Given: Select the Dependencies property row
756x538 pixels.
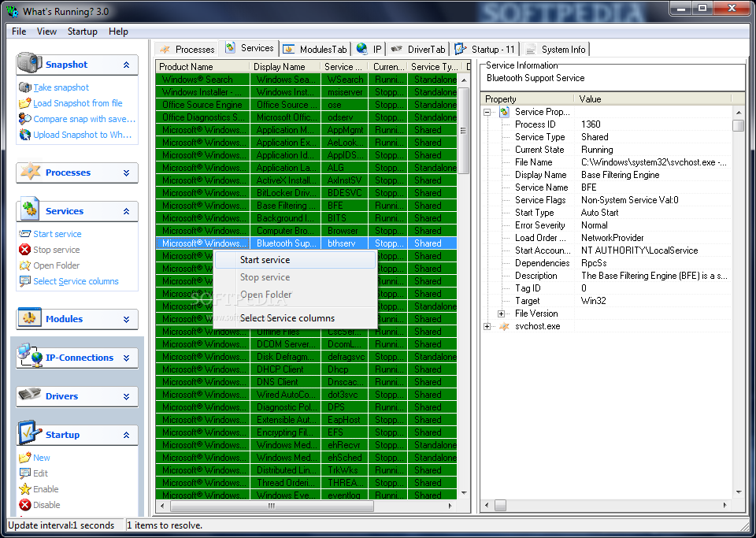Looking at the screenshot, I should [607, 263].
